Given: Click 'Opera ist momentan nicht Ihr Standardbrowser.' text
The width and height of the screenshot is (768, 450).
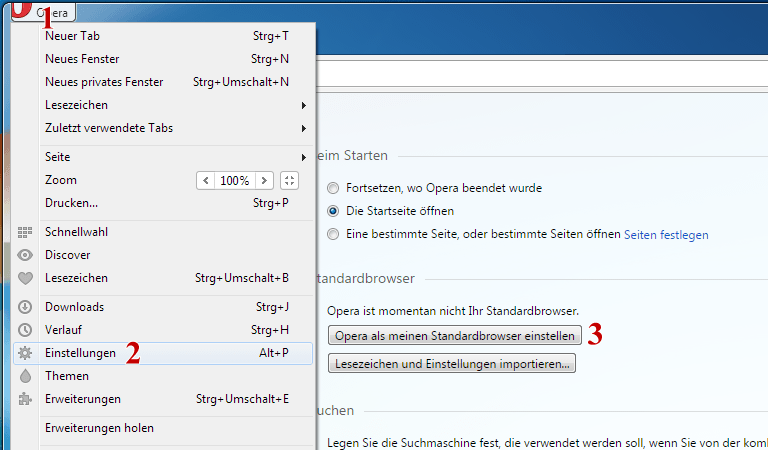Looking at the screenshot, I should 453,311.
